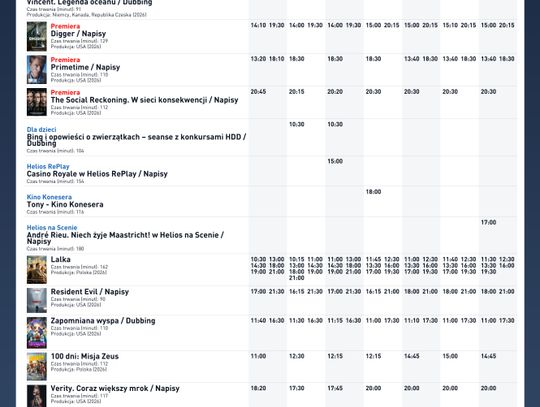This screenshot has height=407, width=540.
Task: Select the 17:30 Verity showtime
Action: (x=297, y=388)
